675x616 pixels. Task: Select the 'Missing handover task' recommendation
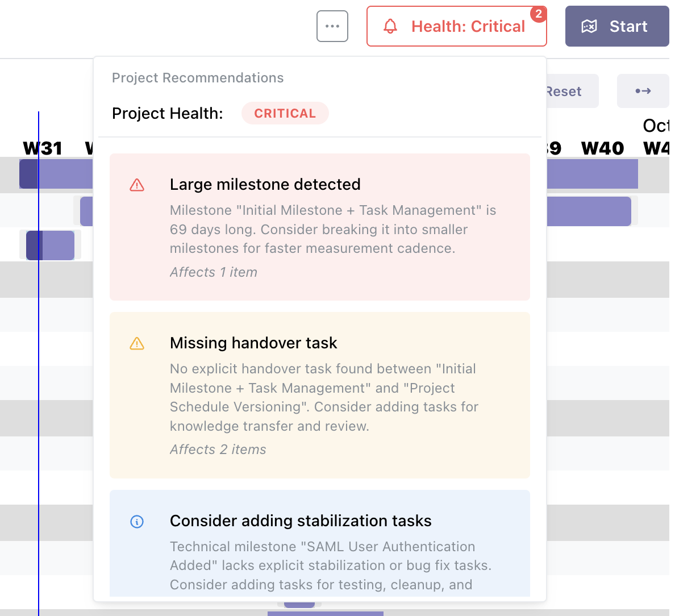320,394
